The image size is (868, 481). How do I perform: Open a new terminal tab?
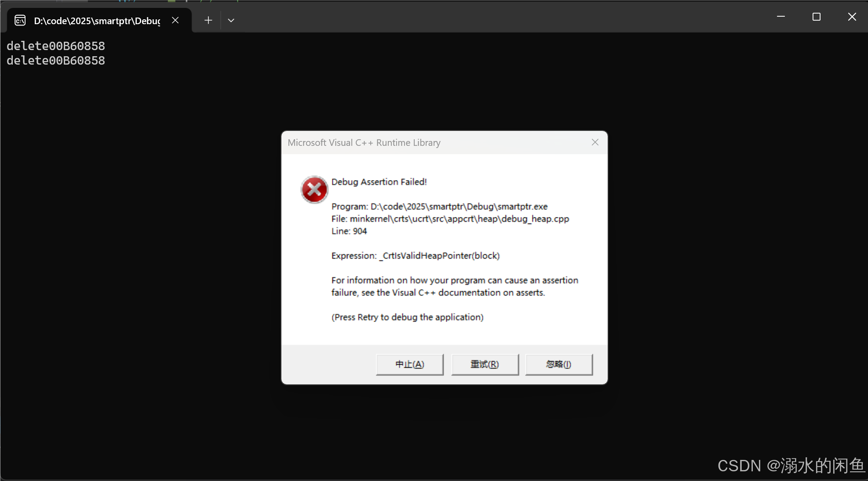[x=208, y=20]
